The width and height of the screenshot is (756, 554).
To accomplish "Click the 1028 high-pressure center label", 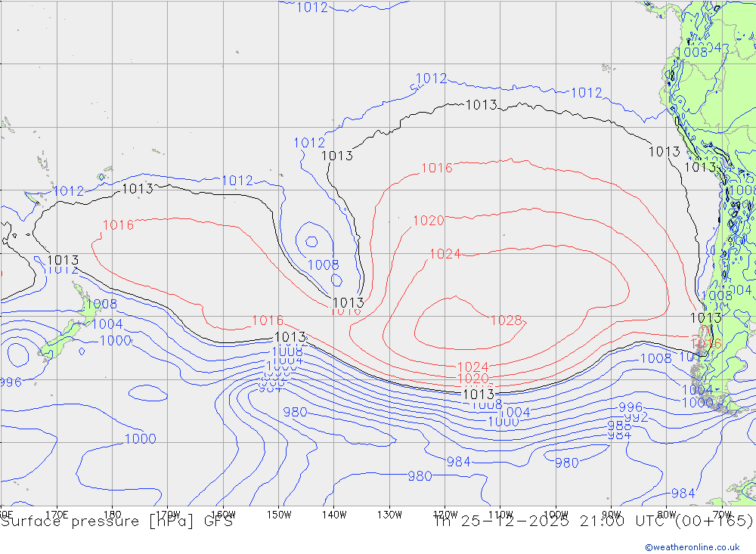I will point(507,320).
